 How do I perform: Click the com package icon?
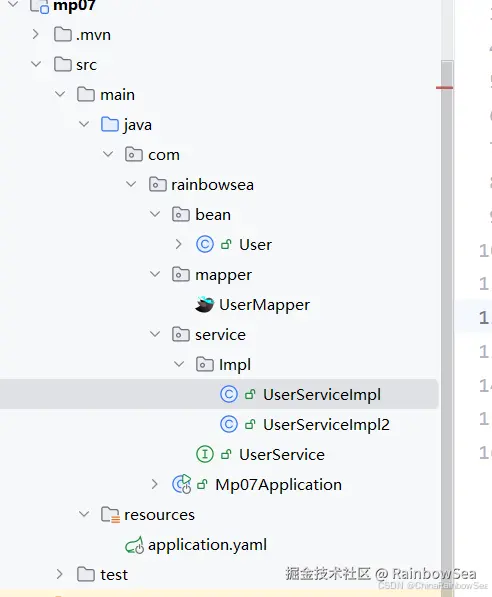coord(134,154)
